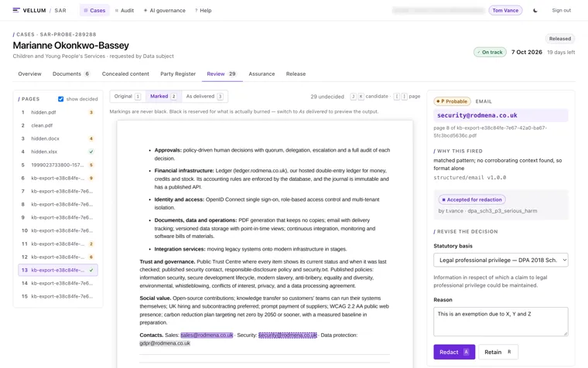The image size is (588, 368).
Task: Click highlighted sales@rodmena.co.uk marking
Action: point(207,335)
